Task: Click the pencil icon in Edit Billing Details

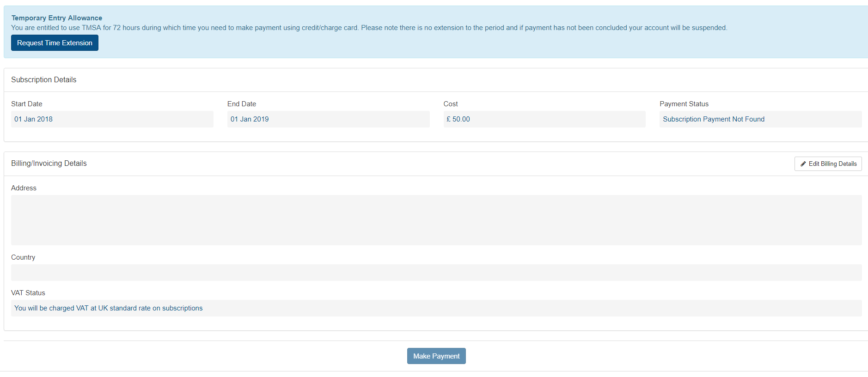Action: pos(803,164)
